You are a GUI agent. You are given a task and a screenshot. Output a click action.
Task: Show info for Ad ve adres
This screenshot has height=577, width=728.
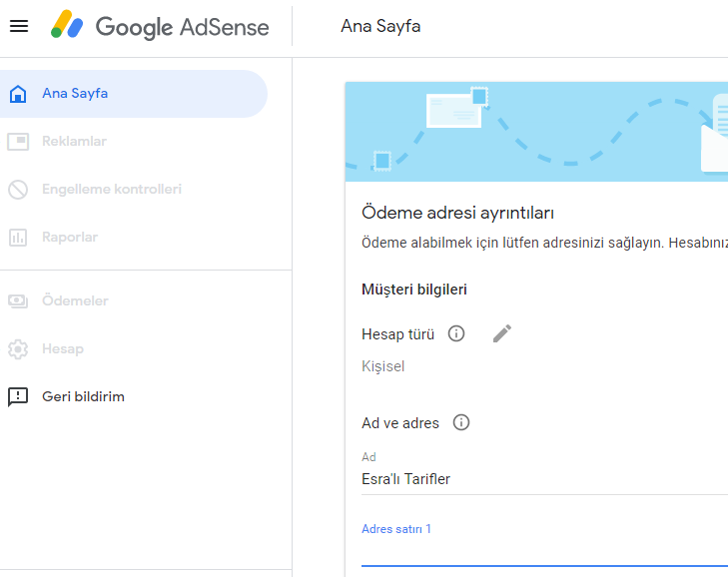click(461, 422)
